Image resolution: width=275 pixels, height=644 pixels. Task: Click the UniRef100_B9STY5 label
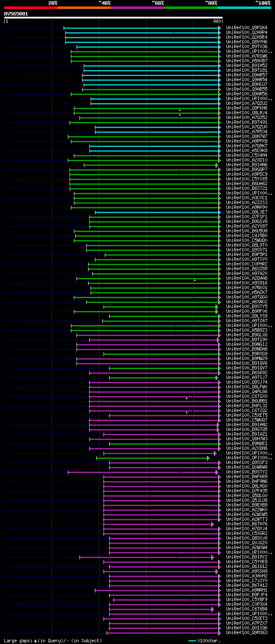(247, 307)
